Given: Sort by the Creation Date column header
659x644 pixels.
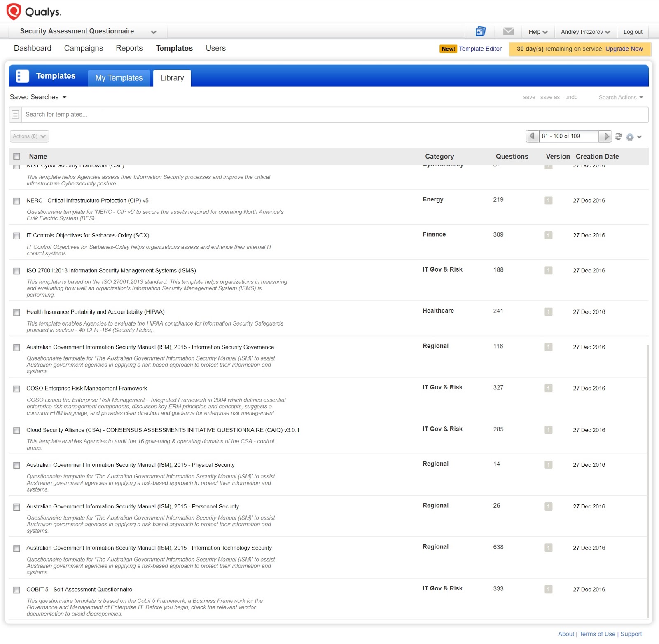Looking at the screenshot, I should coord(597,157).
